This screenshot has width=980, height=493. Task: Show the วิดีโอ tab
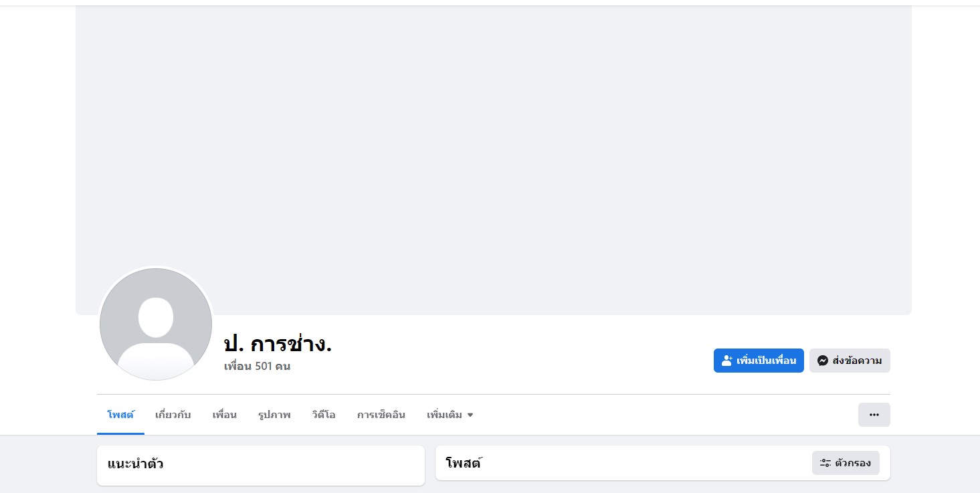point(324,415)
